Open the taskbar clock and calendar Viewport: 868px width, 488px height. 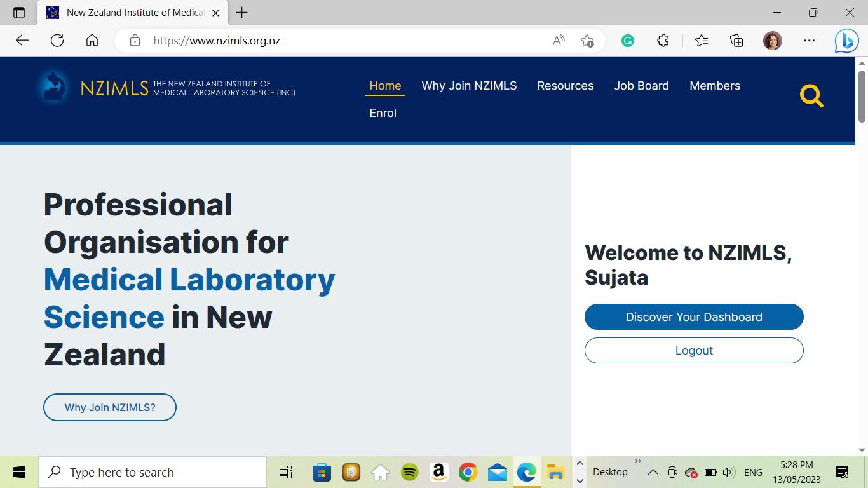pos(797,472)
